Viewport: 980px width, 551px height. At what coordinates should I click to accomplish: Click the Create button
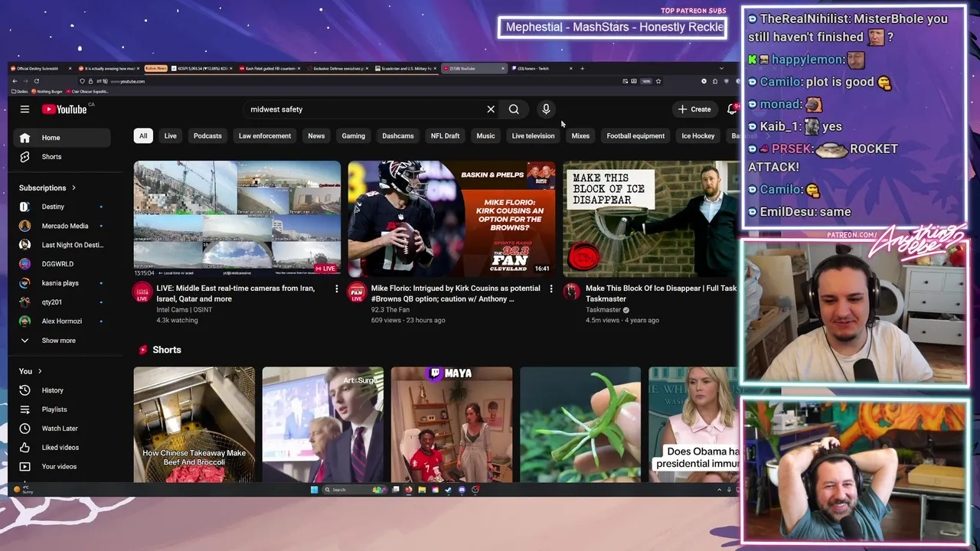pos(694,109)
